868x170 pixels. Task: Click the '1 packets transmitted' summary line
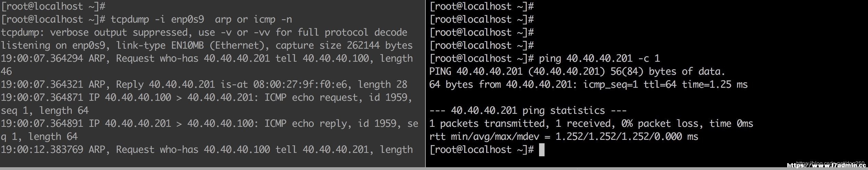[x=591, y=124]
